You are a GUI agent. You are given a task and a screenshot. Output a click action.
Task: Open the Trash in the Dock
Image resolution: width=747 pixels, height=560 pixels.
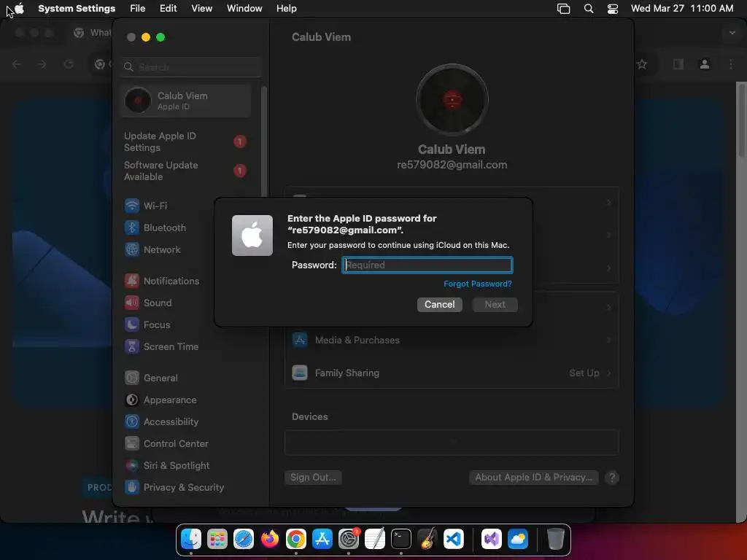click(x=555, y=540)
